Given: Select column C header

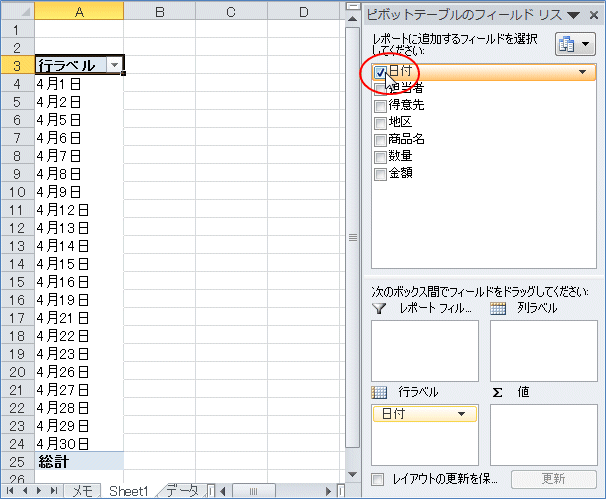Looking at the screenshot, I should tap(231, 11).
